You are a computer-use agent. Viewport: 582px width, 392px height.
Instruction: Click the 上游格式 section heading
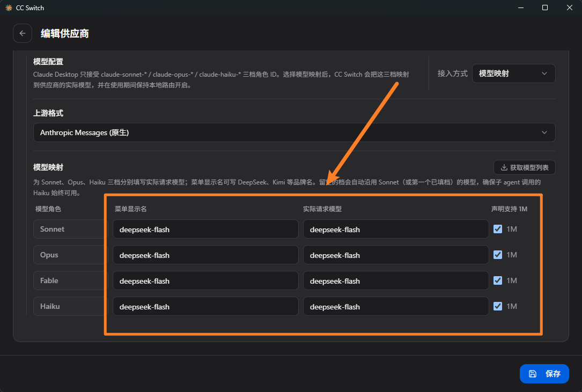pos(48,113)
